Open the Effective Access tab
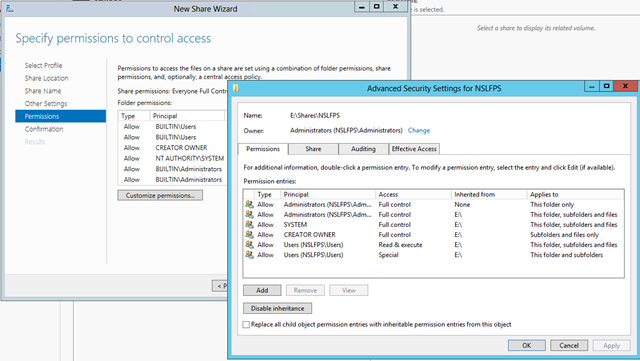This screenshot has height=361, width=640. [x=414, y=149]
